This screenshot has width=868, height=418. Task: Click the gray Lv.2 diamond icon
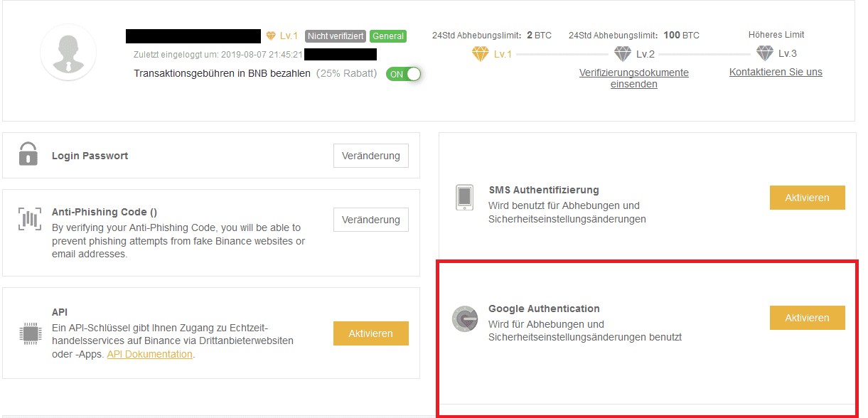pos(622,54)
